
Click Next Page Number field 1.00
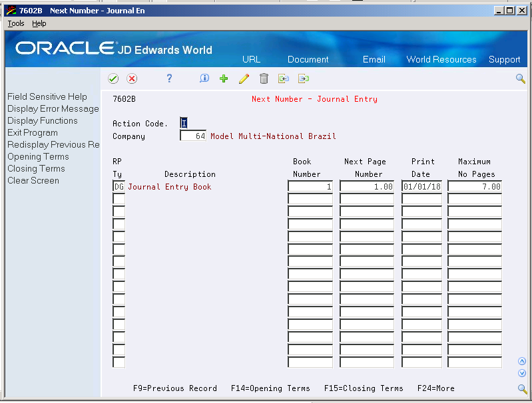pyautogui.click(x=367, y=186)
